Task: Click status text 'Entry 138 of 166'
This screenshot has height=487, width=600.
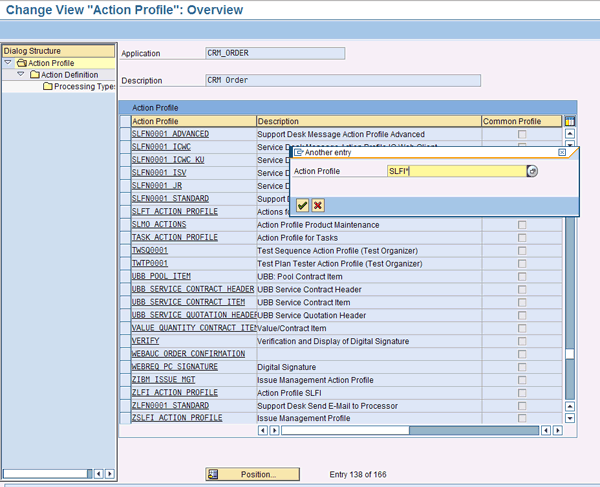Action: 358,475
